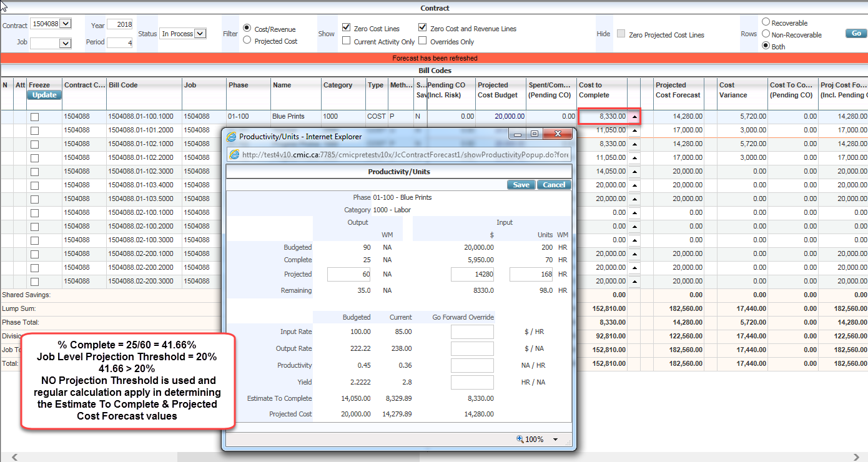Cancel the Productivity/Units popup
868x462 pixels.
(x=554, y=185)
